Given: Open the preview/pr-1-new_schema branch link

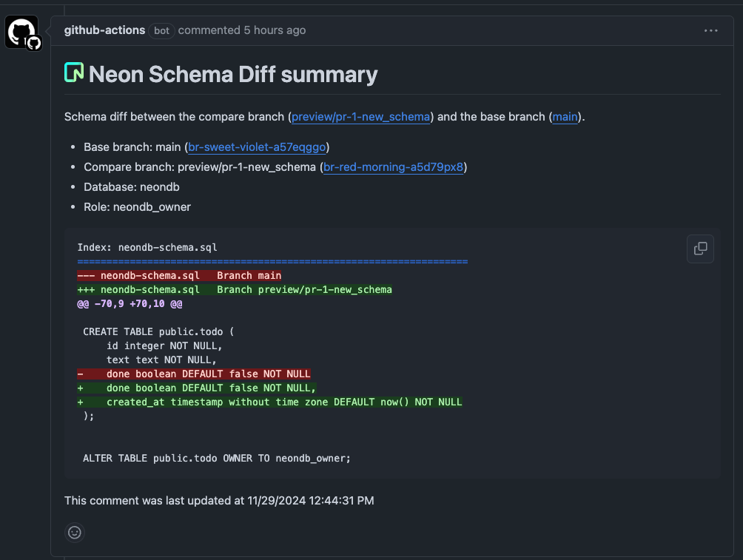Looking at the screenshot, I should pyautogui.click(x=360, y=117).
